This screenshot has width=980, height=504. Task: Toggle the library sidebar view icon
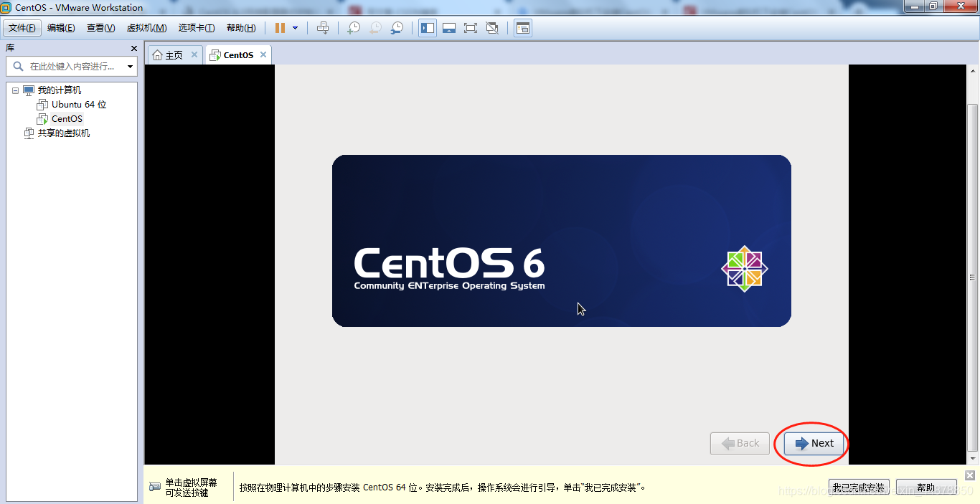[428, 28]
